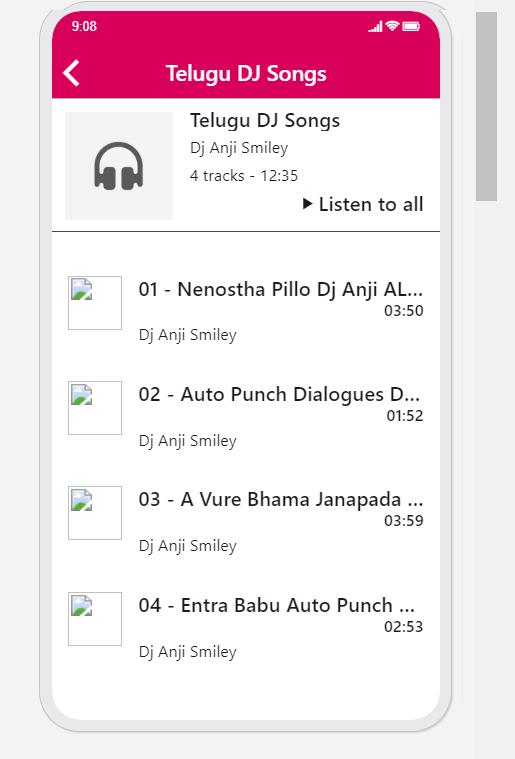Viewport: 515px width, 759px height.
Task: Click the battery icon in the status bar
Action: (x=411, y=26)
